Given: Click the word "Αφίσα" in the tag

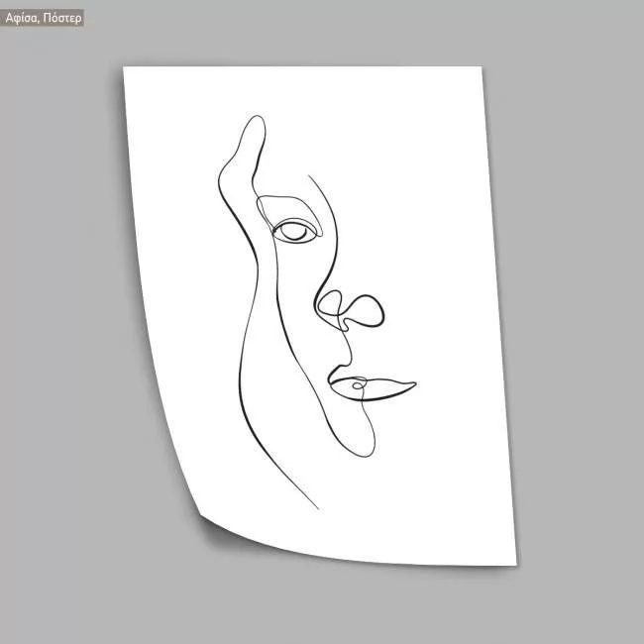Looking at the screenshot, I should [24, 18].
